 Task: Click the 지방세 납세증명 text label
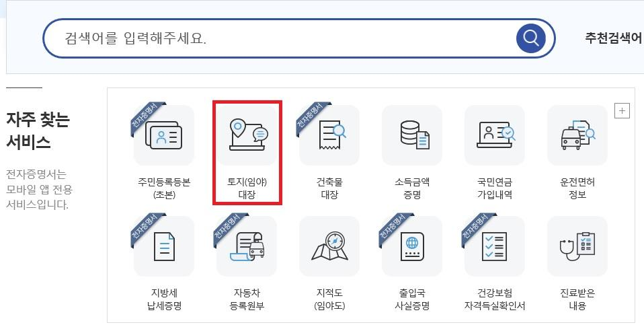[x=164, y=299]
